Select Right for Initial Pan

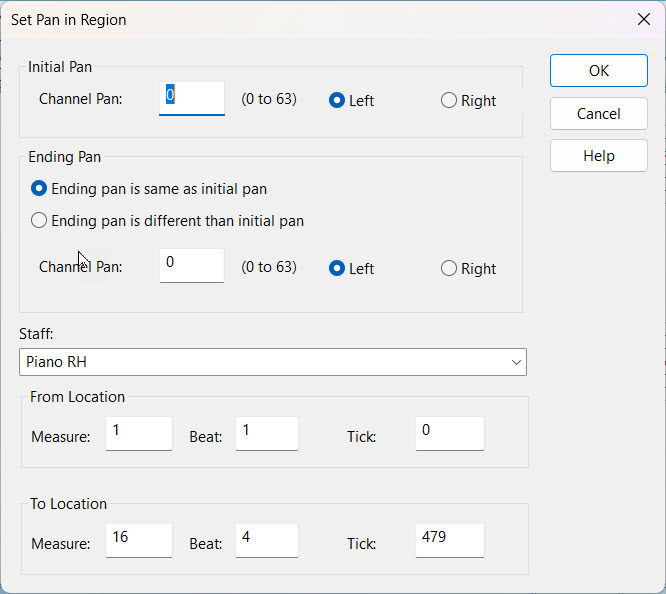coord(449,100)
